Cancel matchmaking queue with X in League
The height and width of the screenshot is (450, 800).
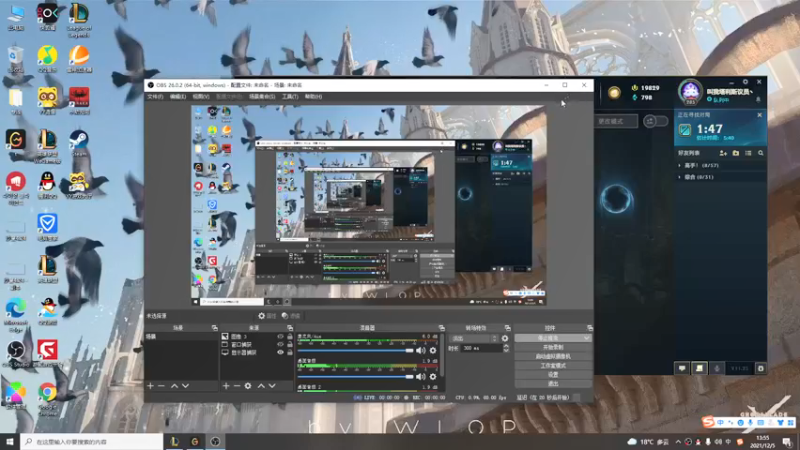tap(760, 115)
